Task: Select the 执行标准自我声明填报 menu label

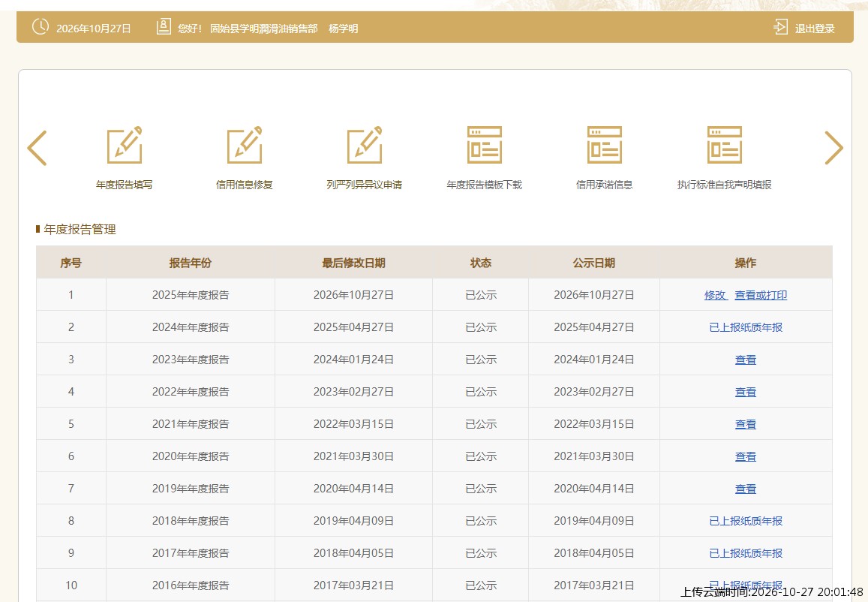Action: pyautogui.click(x=725, y=185)
